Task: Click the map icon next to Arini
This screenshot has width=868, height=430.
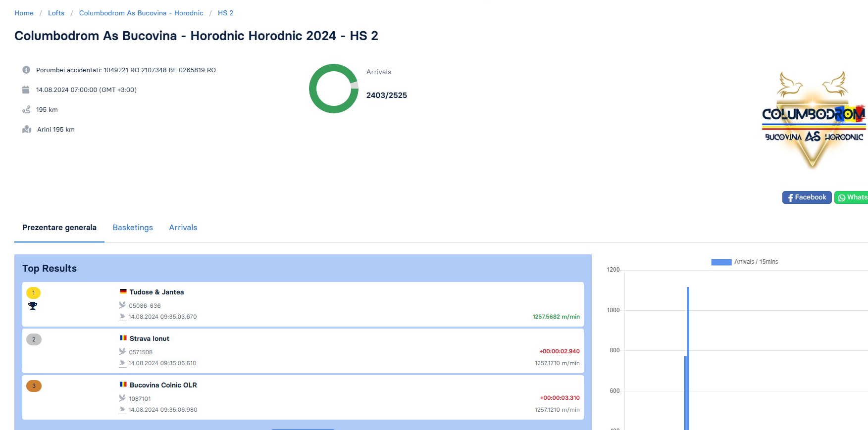Action: click(27, 129)
